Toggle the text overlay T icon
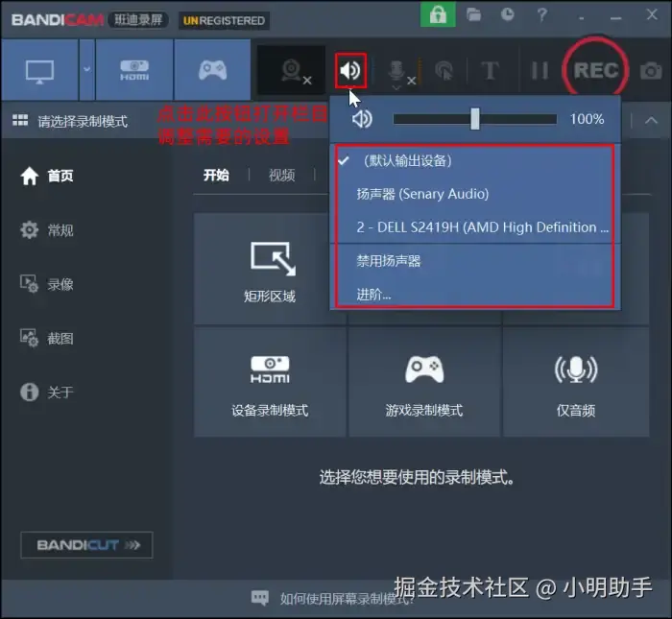Image resolution: width=672 pixels, height=619 pixels. tap(490, 71)
